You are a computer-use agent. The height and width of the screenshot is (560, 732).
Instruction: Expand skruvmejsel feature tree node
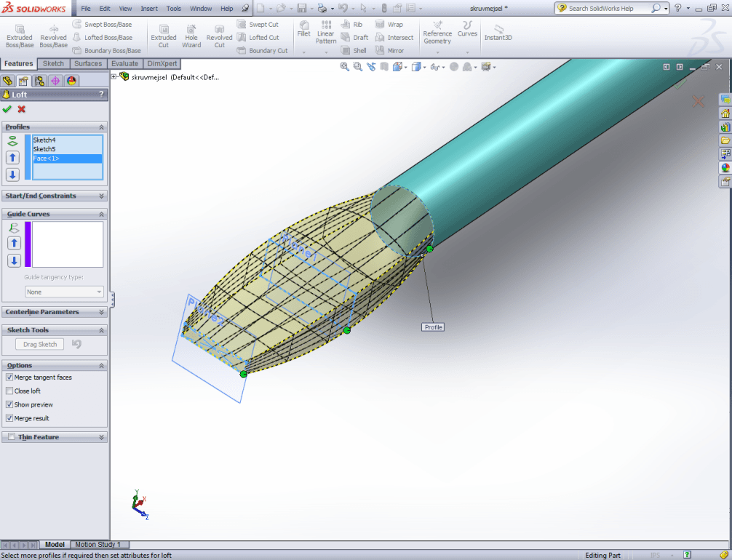pos(114,77)
